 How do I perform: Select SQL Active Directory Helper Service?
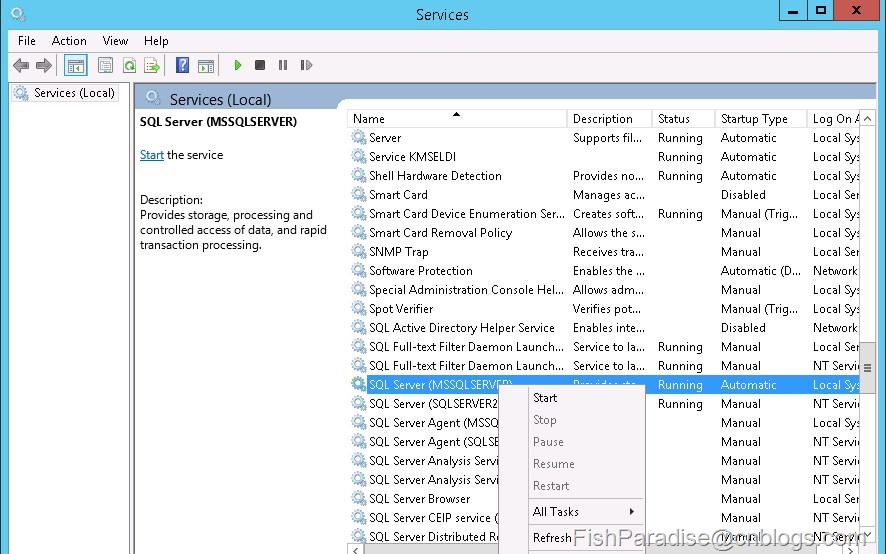pos(605,328)
